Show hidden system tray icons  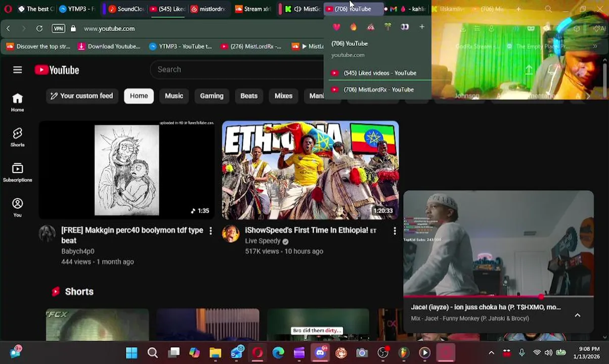[x=491, y=352]
